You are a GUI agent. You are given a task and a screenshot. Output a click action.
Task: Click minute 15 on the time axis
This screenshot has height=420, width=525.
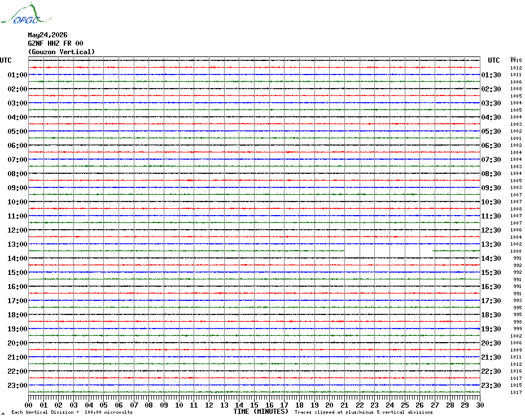(254, 405)
